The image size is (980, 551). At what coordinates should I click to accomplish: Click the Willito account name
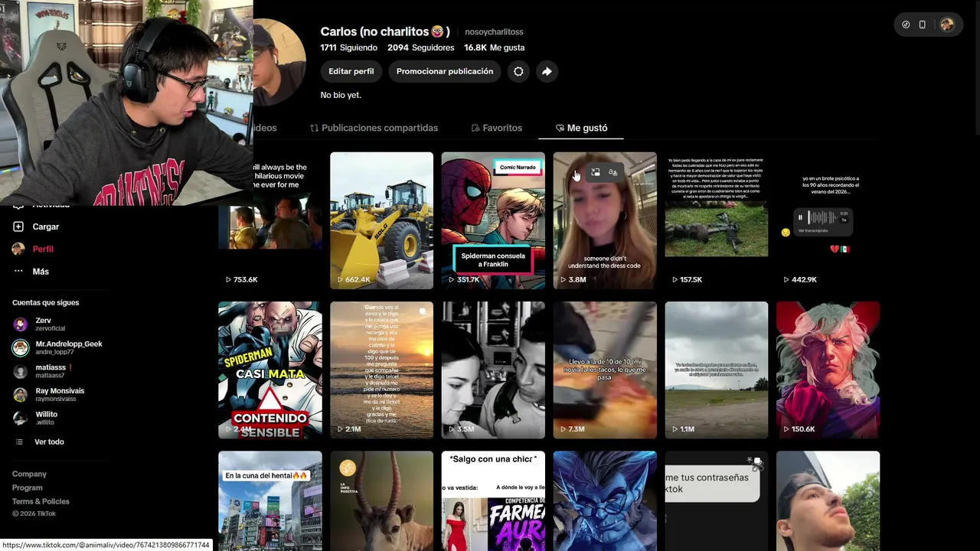click(46, 414)
